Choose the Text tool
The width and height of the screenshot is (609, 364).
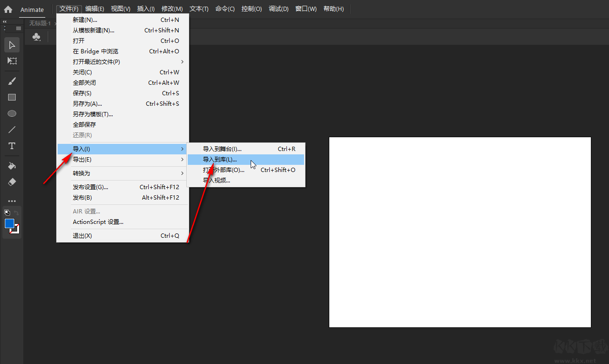pos(11,146)
